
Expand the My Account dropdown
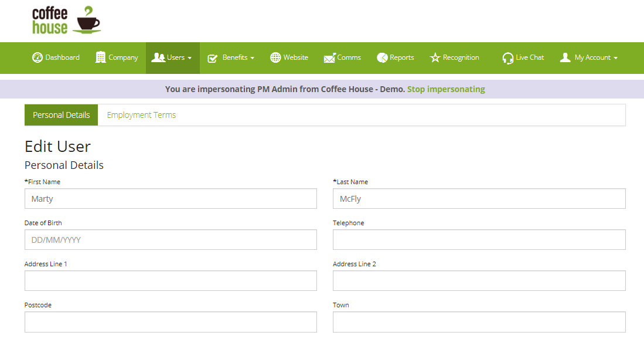coord(616,57)
